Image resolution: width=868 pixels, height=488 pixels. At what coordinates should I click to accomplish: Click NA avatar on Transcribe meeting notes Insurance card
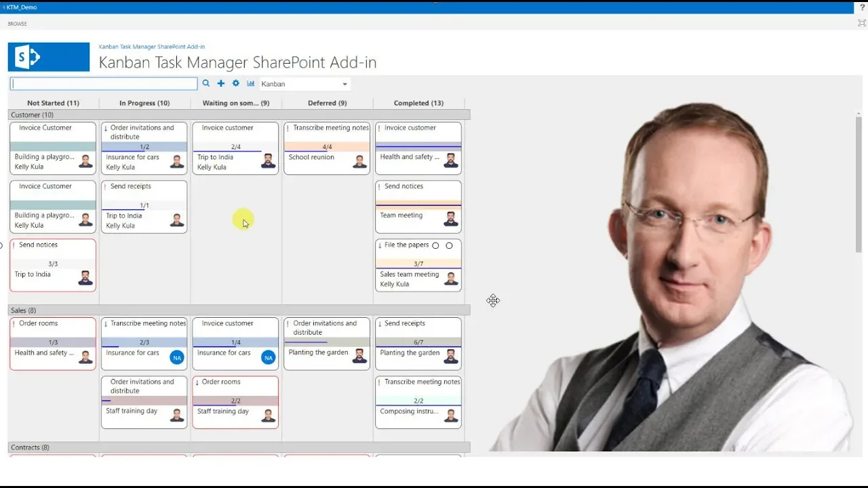click(177, 357)
